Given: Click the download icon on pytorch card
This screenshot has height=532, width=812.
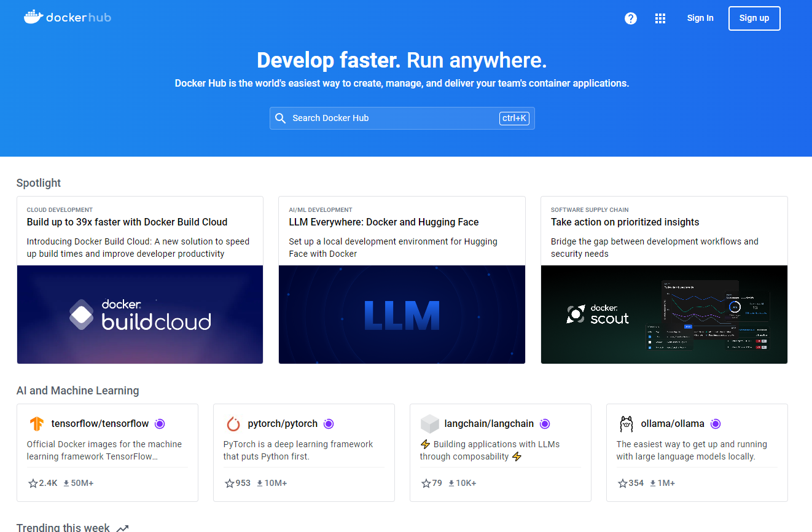Looking at the screenshot, I should coord(260,483).
